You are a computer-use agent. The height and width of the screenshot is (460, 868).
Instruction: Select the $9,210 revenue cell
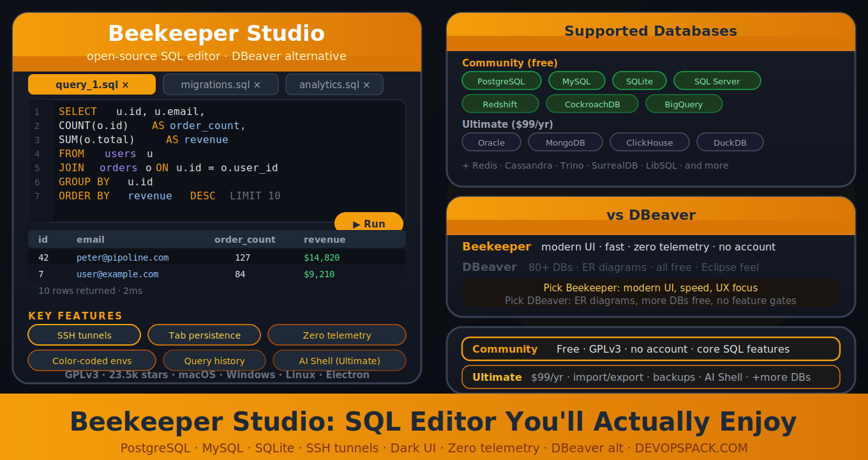319,274
